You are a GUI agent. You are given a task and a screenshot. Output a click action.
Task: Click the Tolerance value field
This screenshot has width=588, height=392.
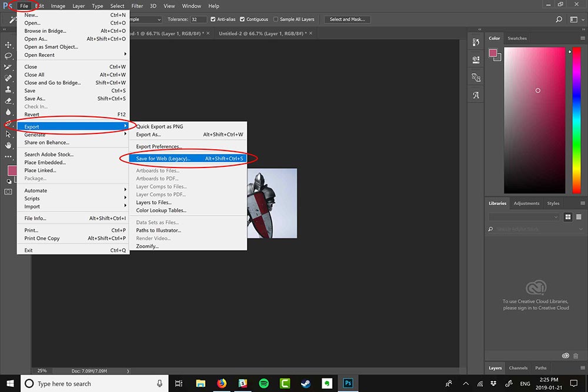pyautogui.click(x=198, y=19)
